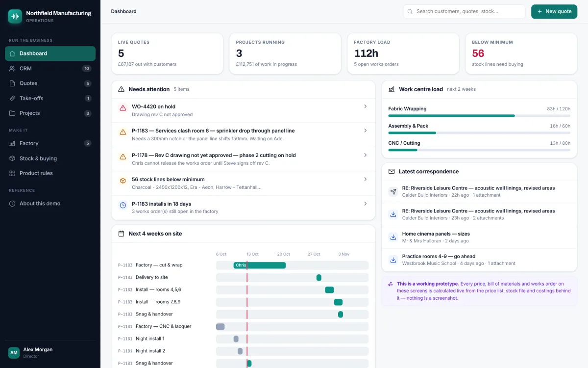The width and height of the screenshot is (588, 368).
Task: Open Stock & buying section
Action: coord(50,158)
